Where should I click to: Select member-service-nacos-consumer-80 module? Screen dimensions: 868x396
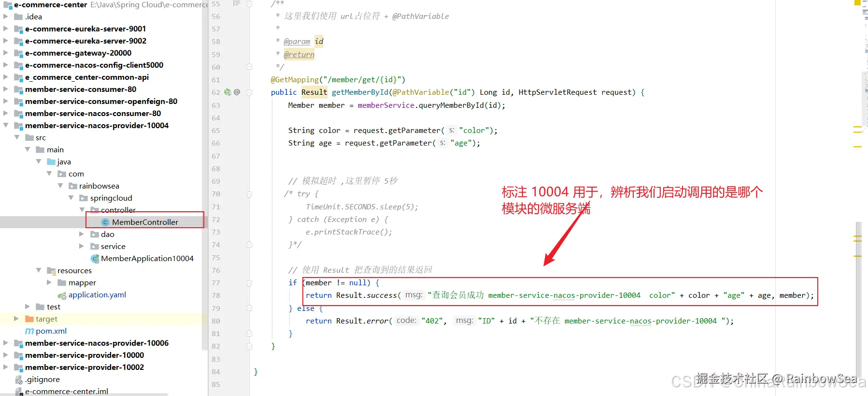pos(93,113)
